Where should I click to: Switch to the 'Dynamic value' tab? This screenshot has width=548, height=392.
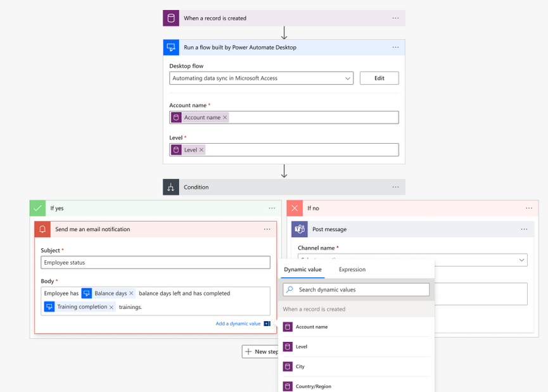point(303,269)
